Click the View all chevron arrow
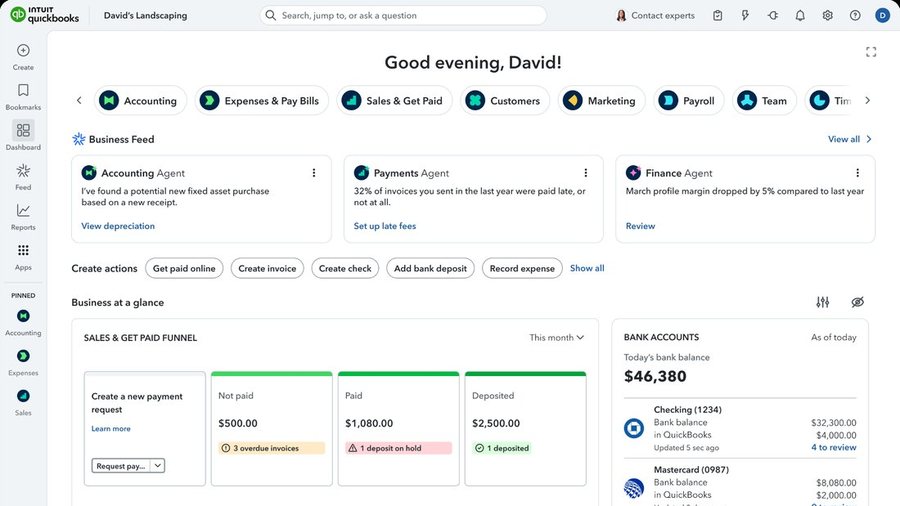Viewport: 900px width, 506px height. tap(869, 139)
